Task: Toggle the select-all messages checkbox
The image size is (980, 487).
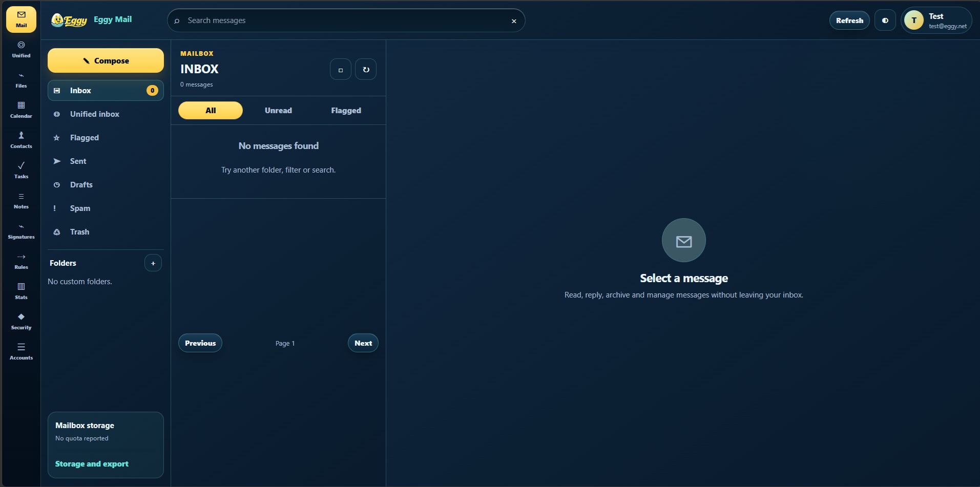Action: coord(341,70)
